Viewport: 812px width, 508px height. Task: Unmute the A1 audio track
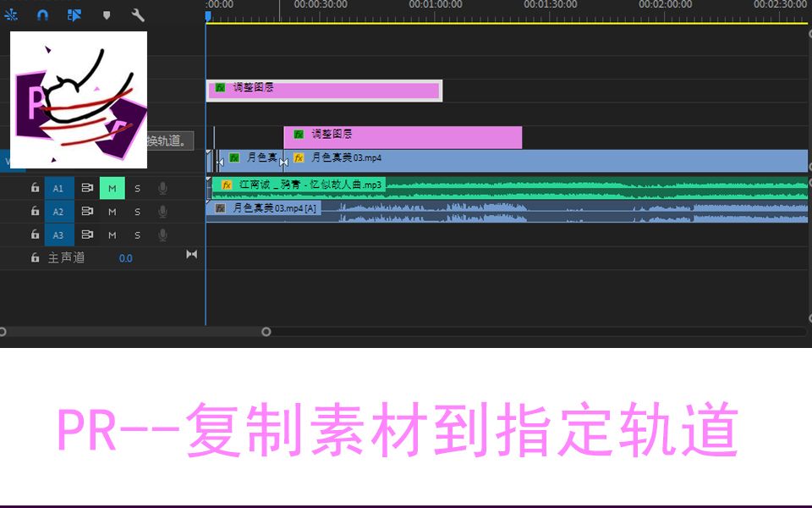click(112, 188)
